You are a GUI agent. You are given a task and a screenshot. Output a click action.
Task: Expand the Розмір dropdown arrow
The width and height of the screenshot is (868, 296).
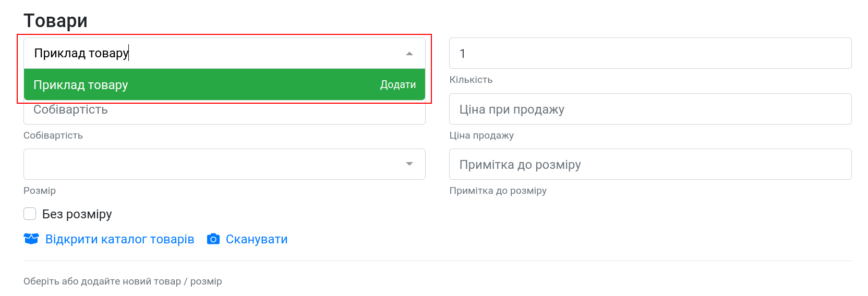click(409, 164)
